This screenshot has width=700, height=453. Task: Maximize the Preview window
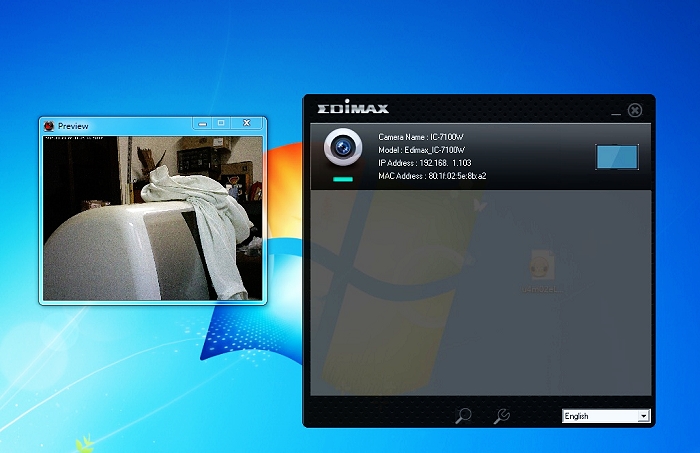pyautogui.click(x=221, y=123)
